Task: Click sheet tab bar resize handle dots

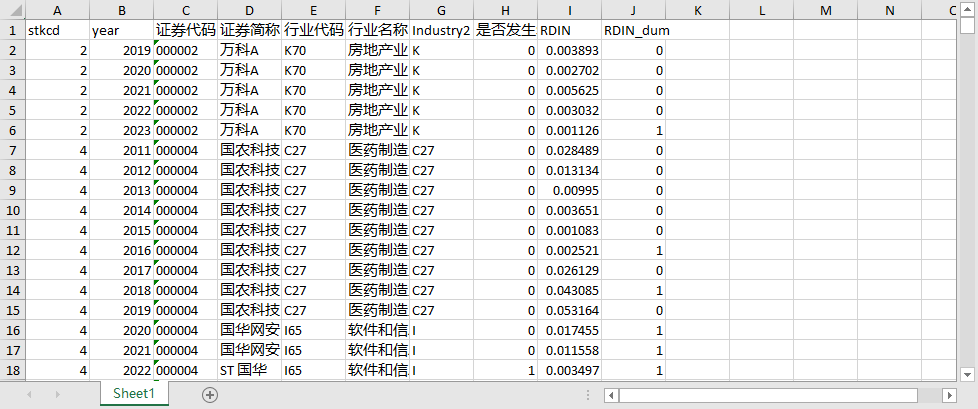Action: pos(588,395)
